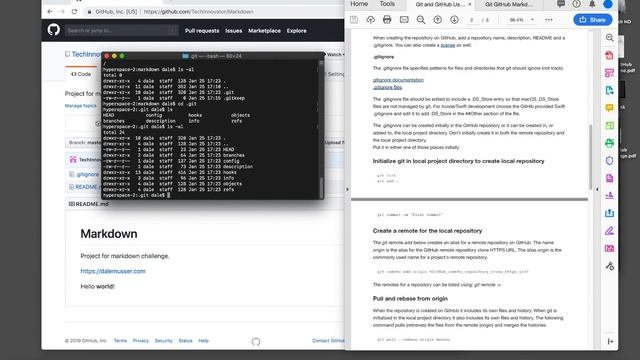Switch to Git GitHub Markd... document tab
Screen dimensions: 640x360
coord(509,4)
